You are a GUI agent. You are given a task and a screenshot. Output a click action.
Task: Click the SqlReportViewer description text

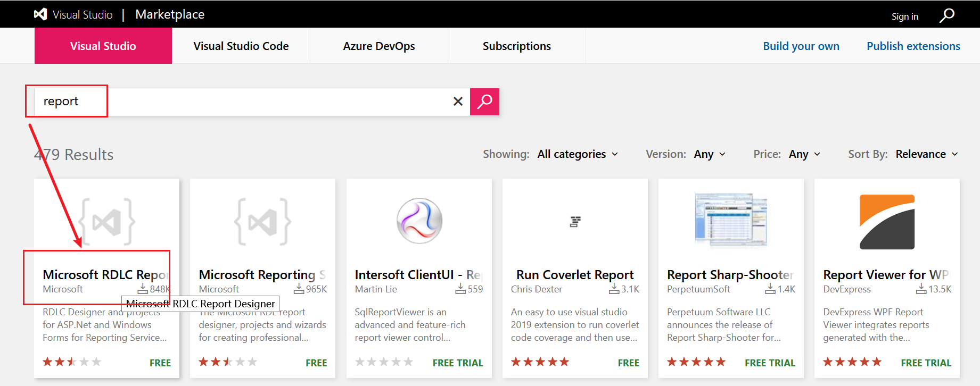pyautogui.click(x=410, y=325)
